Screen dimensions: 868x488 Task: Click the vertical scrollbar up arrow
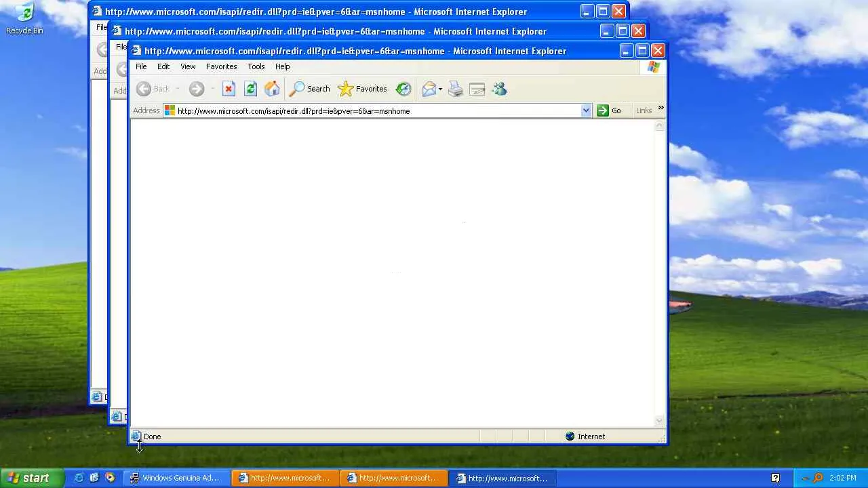click(x=659, y=127)
